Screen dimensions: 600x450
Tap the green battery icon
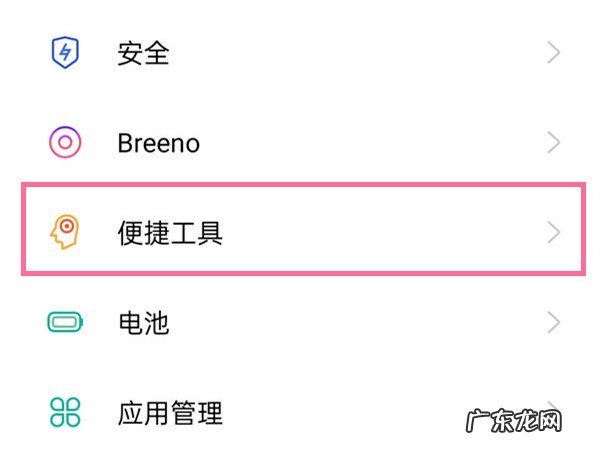[65, 322]
